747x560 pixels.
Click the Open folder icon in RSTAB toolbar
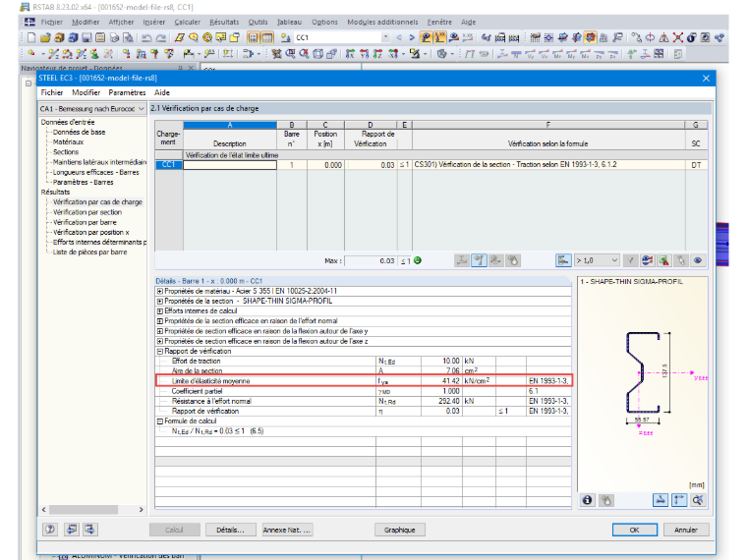pos(45,37)
